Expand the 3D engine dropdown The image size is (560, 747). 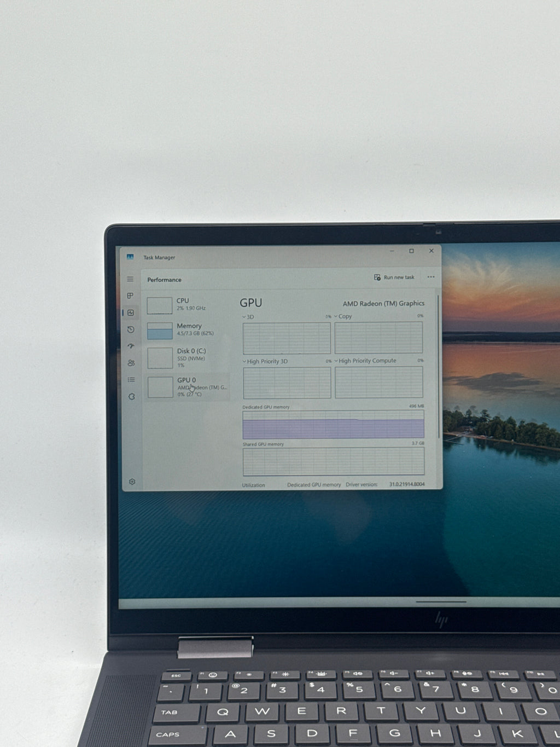pos(248,317)
